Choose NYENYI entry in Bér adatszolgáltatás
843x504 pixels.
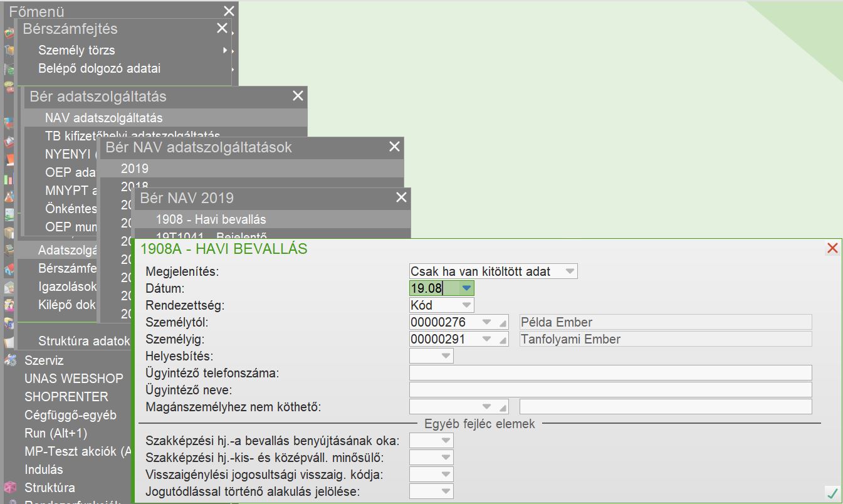pos(71,154)
